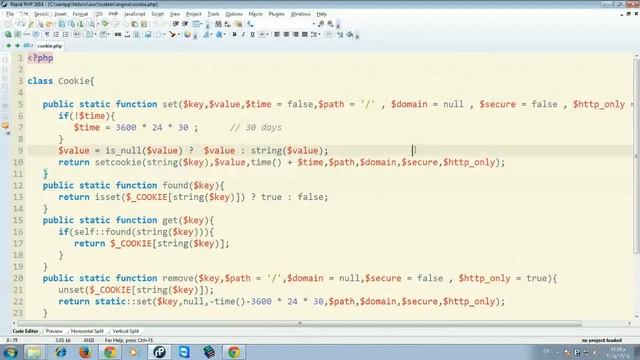Click 'no project loaded' in status bar
The image size is (640, 360).
pos(602,340)
